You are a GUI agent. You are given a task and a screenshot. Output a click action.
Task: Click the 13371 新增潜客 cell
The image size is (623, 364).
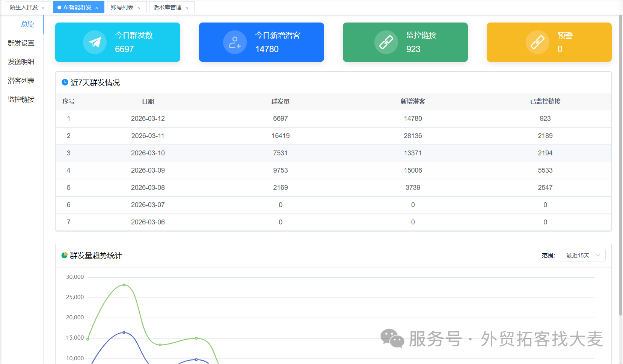point(413,153)
